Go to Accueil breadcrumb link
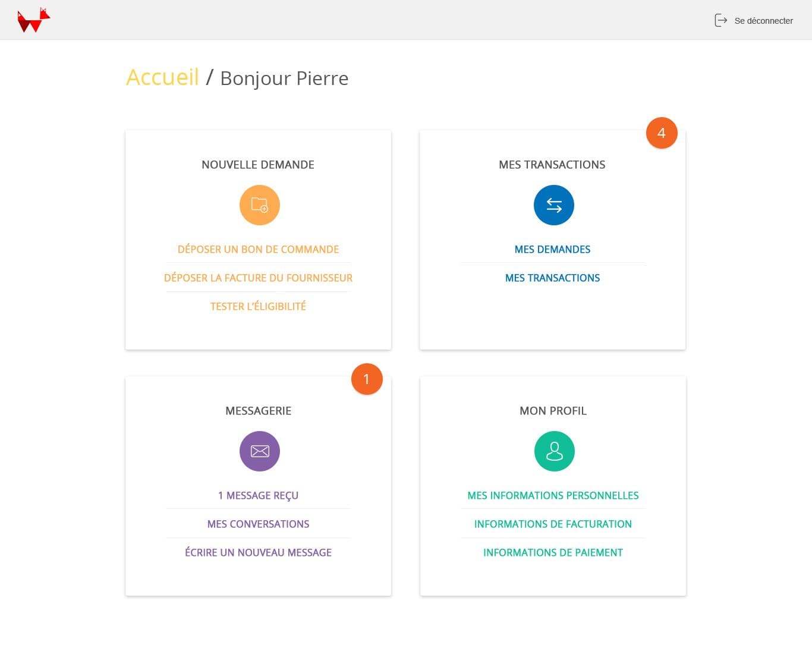Screen dimensions: 812x654 (x=162, y=77)
